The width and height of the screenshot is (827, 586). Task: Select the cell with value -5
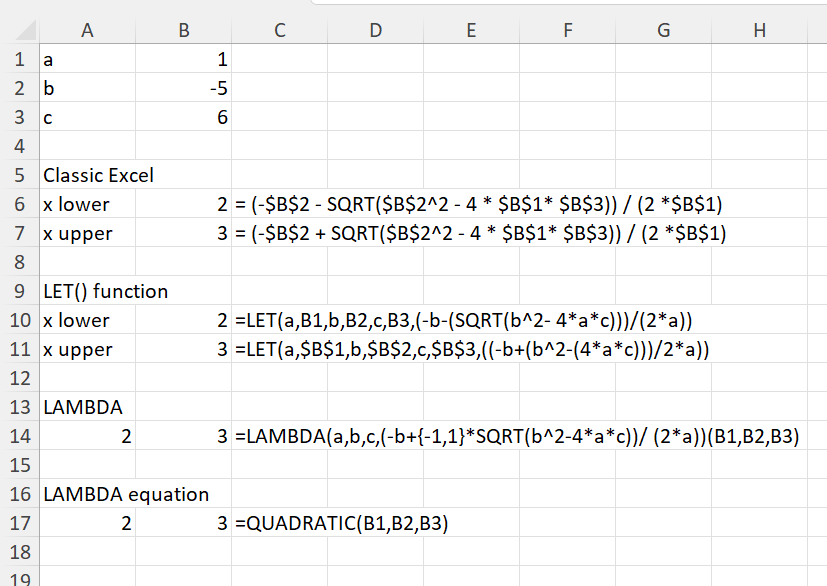pos(184,89)
